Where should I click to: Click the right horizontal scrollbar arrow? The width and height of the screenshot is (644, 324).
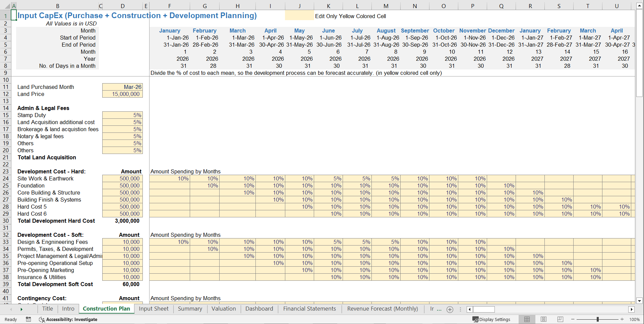coord(632,309)
